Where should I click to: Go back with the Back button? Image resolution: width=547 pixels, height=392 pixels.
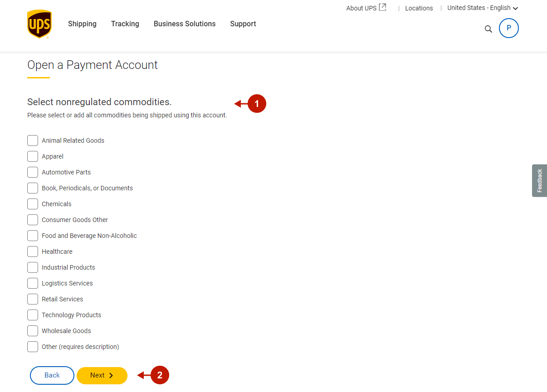point(52,375)
